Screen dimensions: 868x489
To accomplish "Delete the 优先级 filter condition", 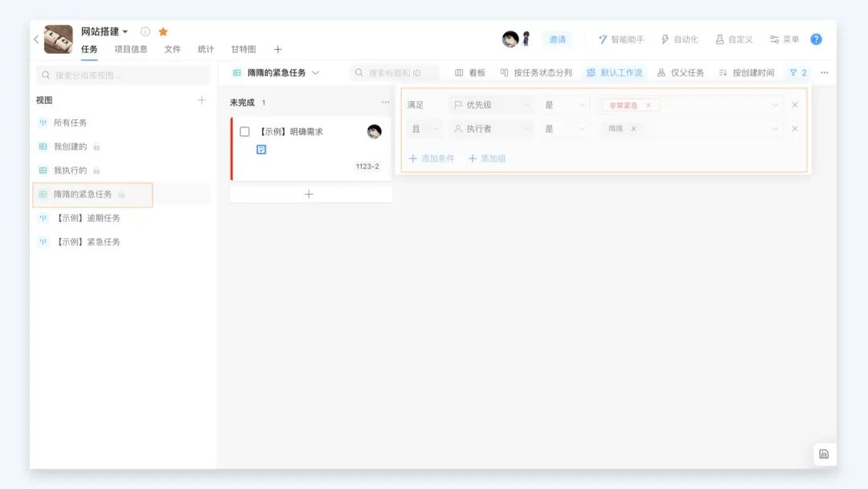I will [794, 105].
